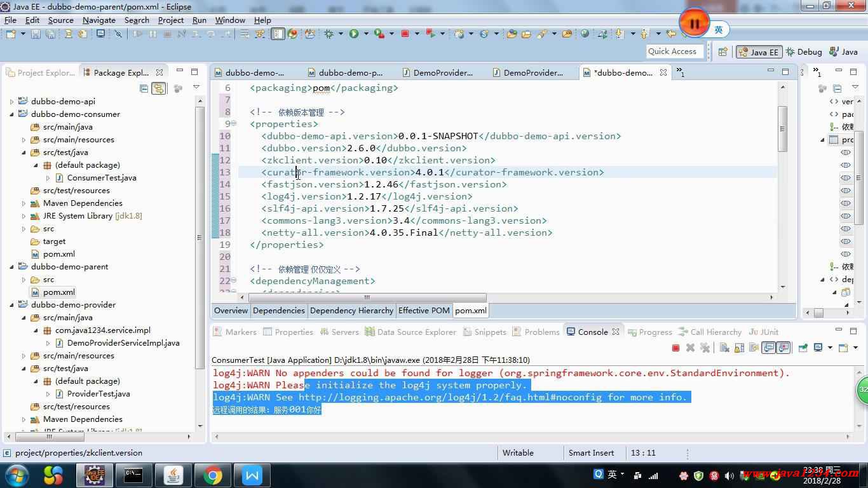Image resolution: width=868 pixels, height=488 pixels.
Task: Click the red pause recording button
Action: 695,24
